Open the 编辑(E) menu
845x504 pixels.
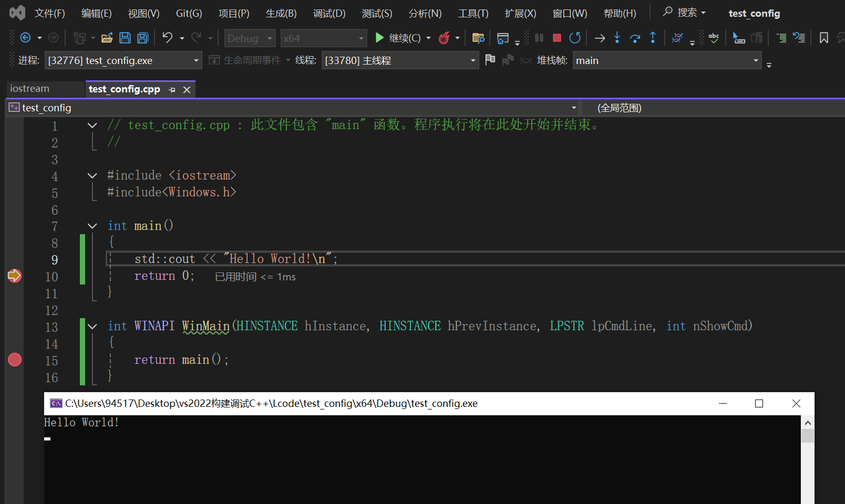[97, 13]
